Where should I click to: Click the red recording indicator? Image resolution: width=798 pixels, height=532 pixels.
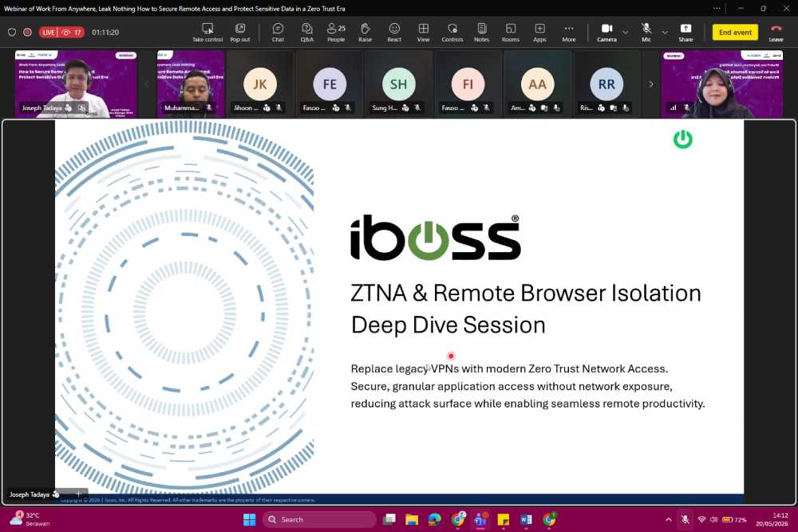[27, 32]
